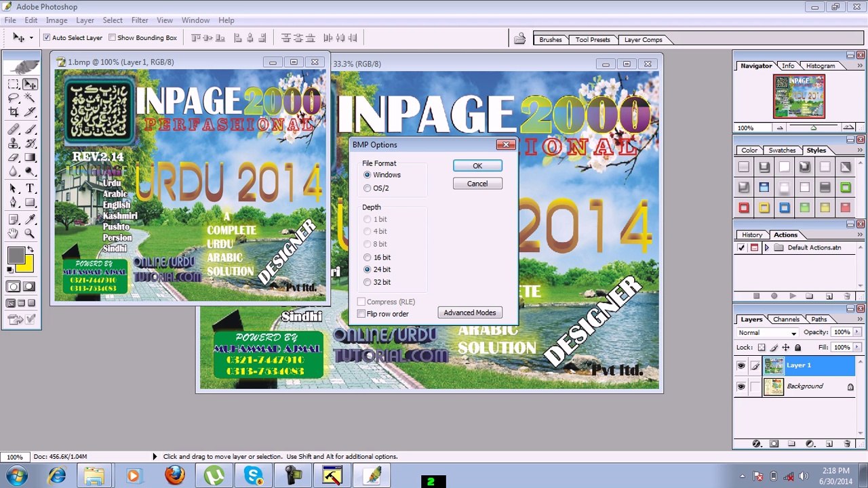Switch to the Swatches tab

click(x=782, y=150)
